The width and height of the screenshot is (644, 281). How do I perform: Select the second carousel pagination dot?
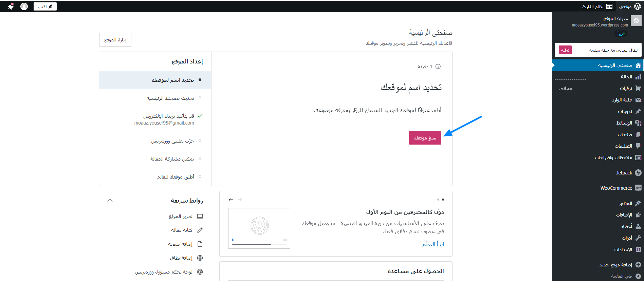(438, 200)
